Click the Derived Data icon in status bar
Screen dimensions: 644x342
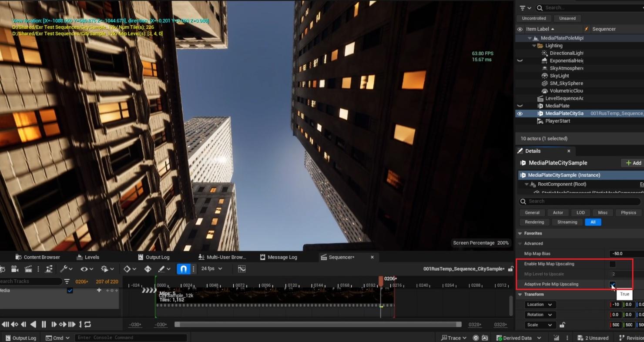click(x=500, y=338)
